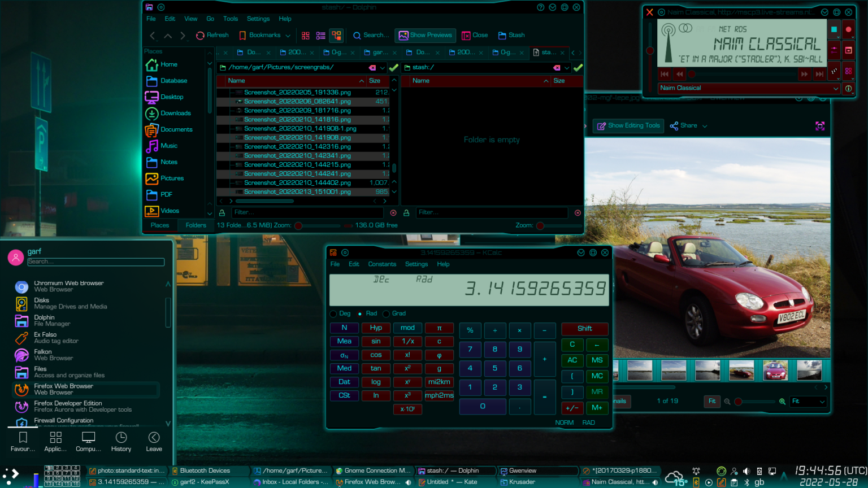This screenshot has height=488, width=868.
Task: Expand the Naim Classical station dropdown
Action: point(836,89)
